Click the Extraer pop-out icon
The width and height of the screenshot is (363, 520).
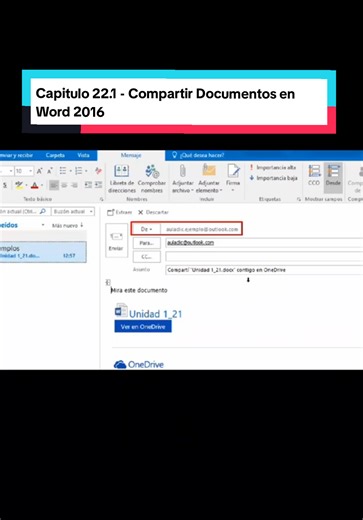pyautogui.click(x=111, y=212)
